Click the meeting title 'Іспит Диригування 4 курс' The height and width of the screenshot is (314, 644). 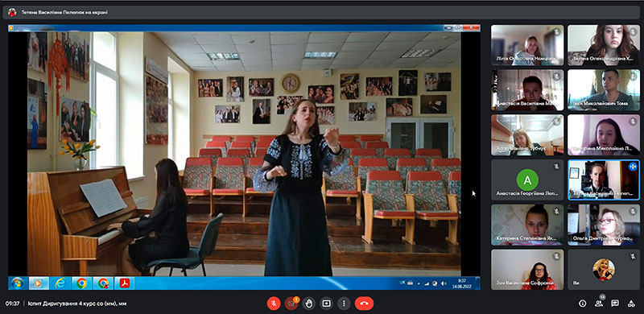click(77, 304)
